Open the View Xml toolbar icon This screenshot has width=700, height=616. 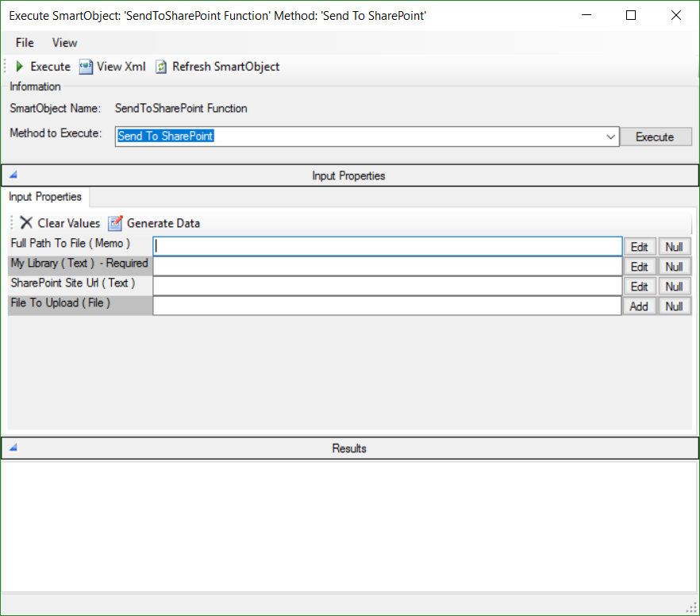pos(86,67)
